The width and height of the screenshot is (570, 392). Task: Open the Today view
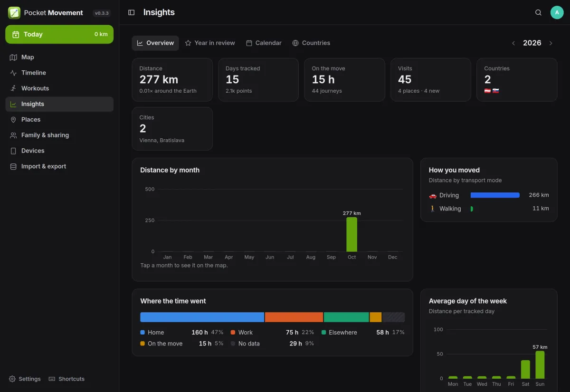pyautogui.click(x=59, y=34)
